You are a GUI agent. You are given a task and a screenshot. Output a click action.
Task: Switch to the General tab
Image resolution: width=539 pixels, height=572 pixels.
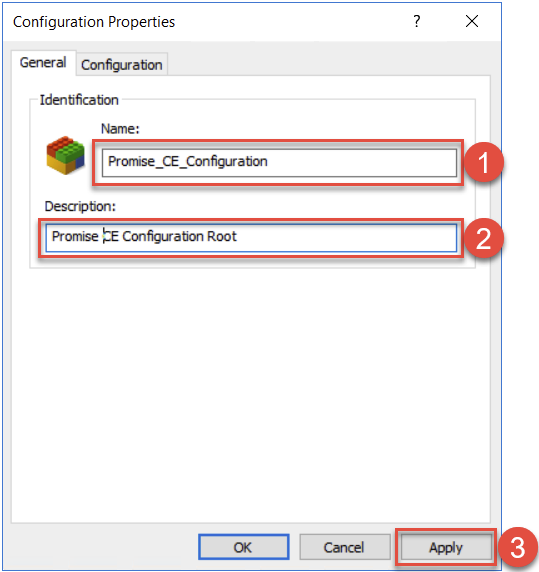pos(43,63)
